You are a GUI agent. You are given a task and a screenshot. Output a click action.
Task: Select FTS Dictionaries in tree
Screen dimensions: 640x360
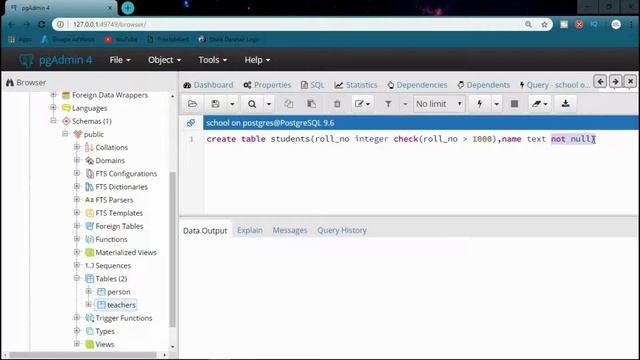click(x=121, y=187)
